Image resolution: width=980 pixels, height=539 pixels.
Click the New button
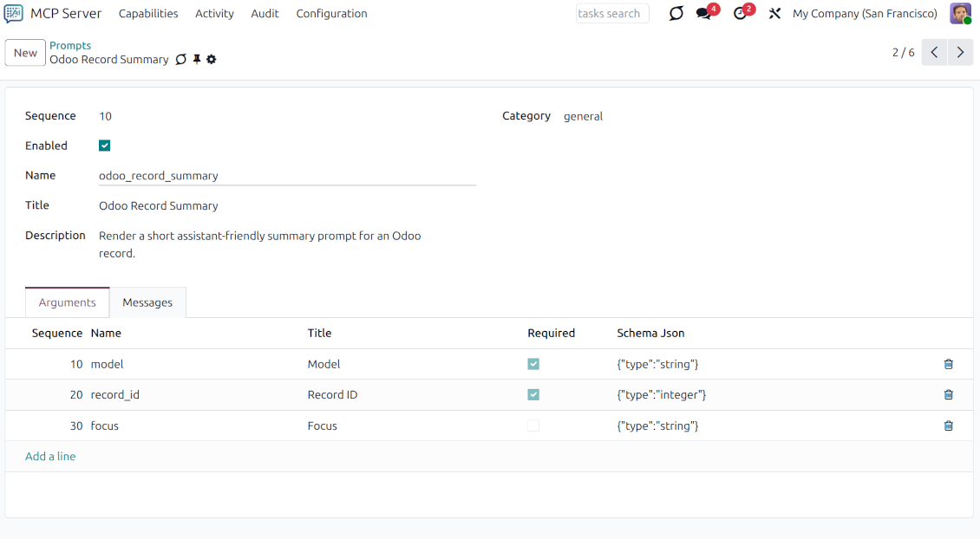click(24, 52)
